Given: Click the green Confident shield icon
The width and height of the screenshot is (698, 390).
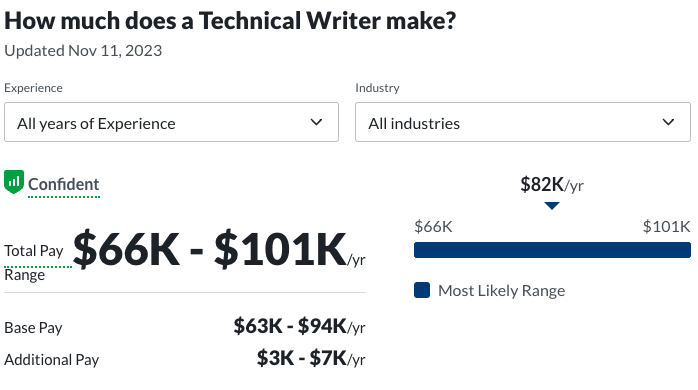Looking at the screenshot, I should (x=14, y=182).
